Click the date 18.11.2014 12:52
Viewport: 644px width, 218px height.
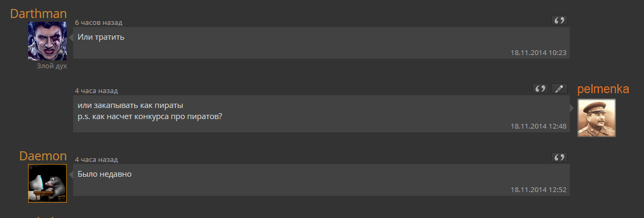tap(539, 189)
